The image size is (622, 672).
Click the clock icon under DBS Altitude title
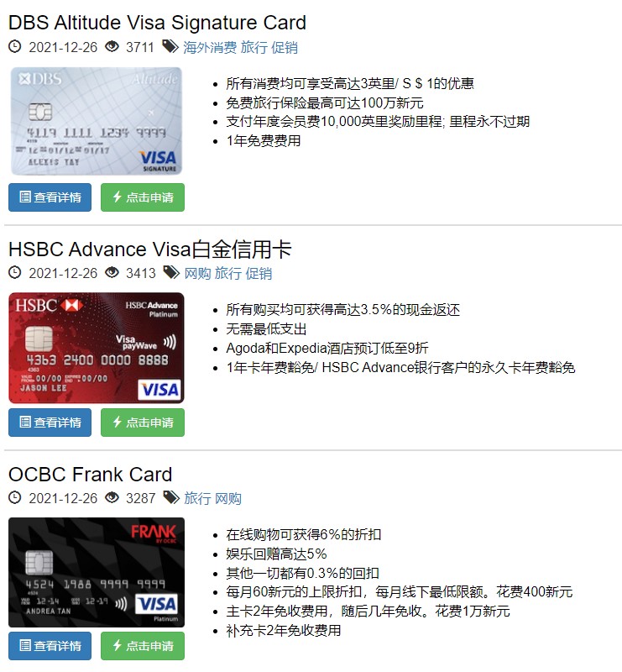click(x=15, y=46)
